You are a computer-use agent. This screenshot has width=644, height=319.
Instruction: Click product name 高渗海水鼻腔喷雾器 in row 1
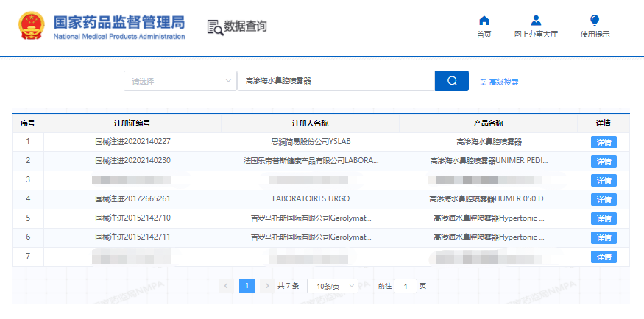tap(489, 142)
